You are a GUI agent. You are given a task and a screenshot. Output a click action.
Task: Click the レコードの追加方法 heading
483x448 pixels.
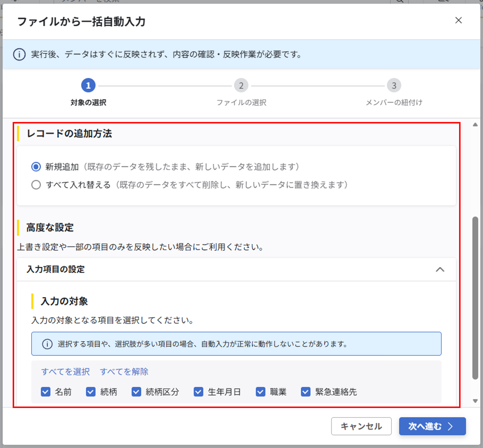tap(69, 134)
